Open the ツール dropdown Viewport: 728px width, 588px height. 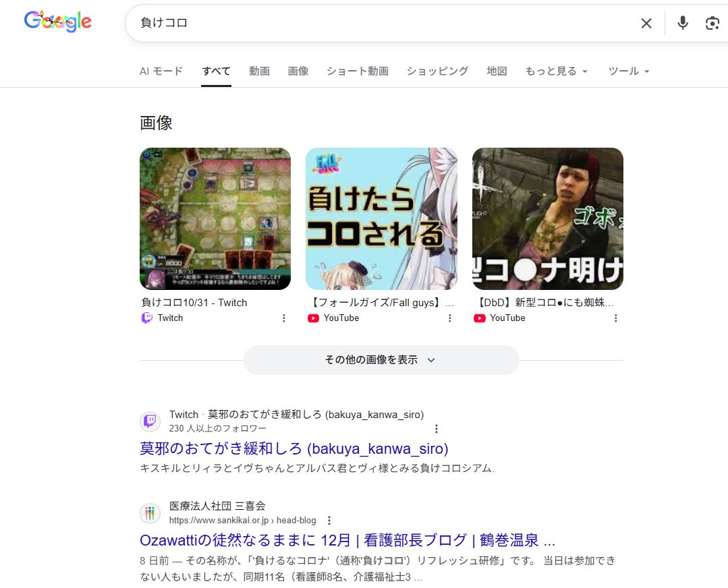(x=629, y=71)
